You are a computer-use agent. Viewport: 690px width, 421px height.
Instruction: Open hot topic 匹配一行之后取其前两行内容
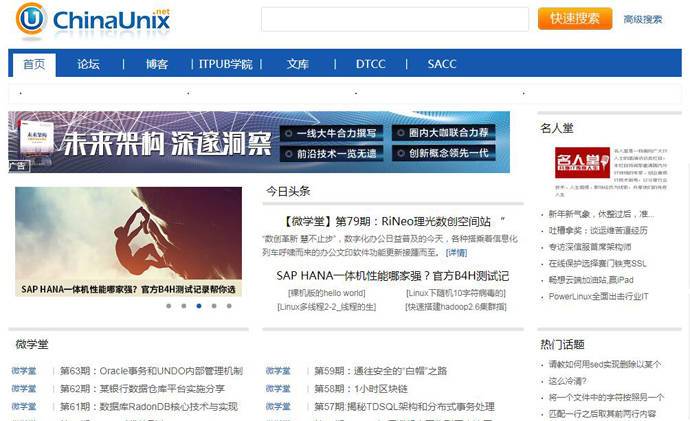pos(602,414)
